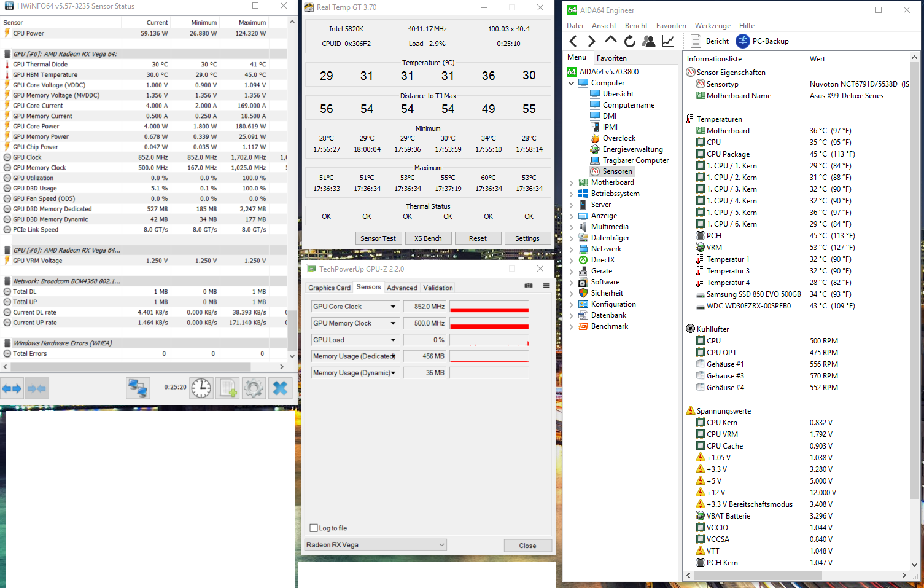Screen dimensions: 924x588
Task: Switch to Favoriten tab in AIDA64
Action: (x=611, y=58)
